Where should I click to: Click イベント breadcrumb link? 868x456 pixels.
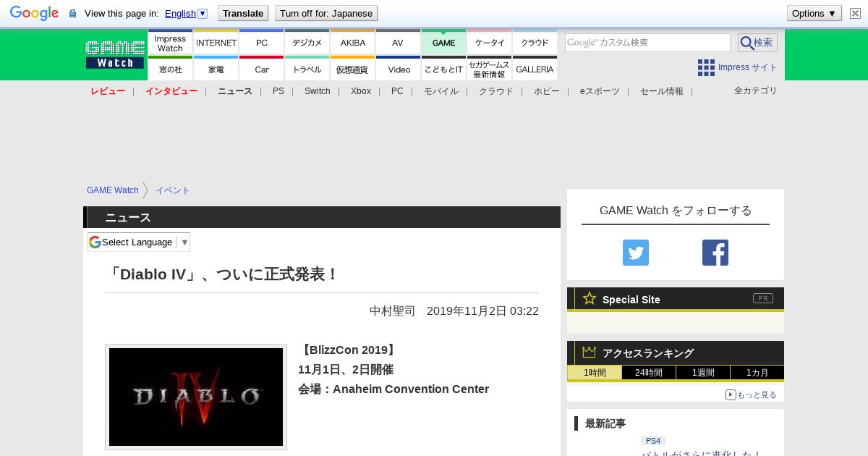173,190
